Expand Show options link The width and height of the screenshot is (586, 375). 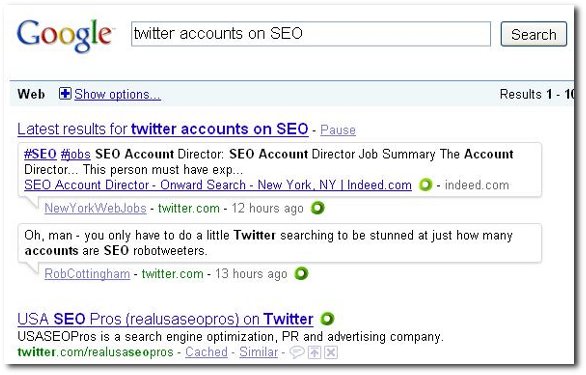[x=117, y=94]
